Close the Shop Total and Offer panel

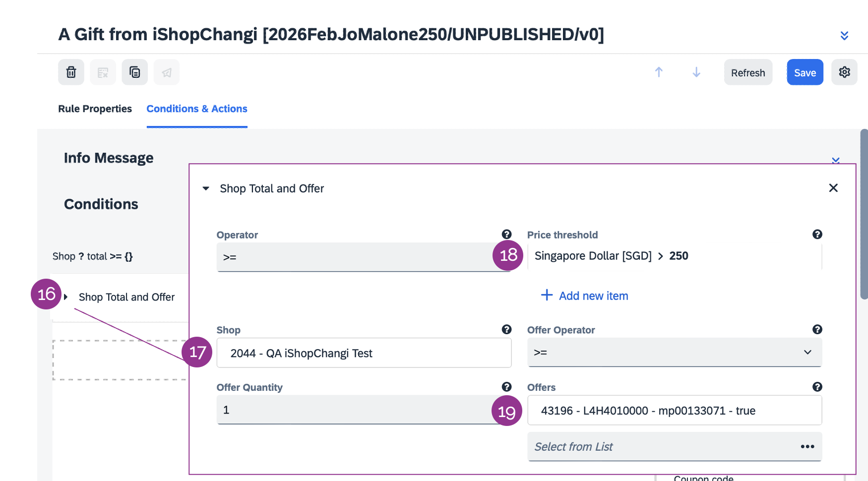coord(833,188)
